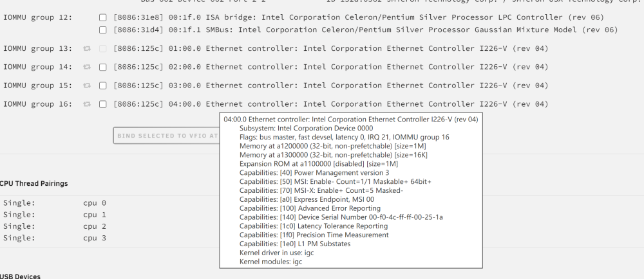
Task: Click IOMMU group 12 label
Action: tap(38, 17)
